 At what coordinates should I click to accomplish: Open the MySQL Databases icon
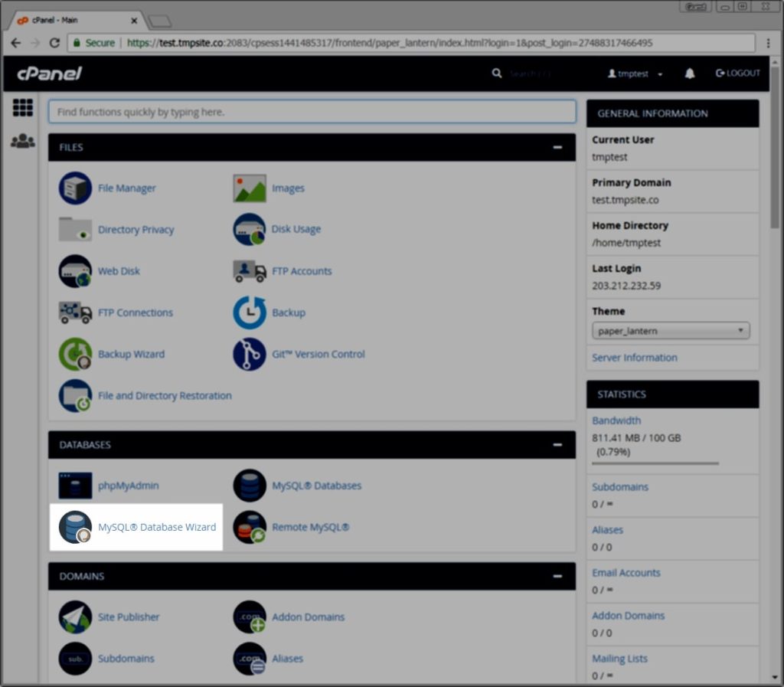click(x=249, y=486)
